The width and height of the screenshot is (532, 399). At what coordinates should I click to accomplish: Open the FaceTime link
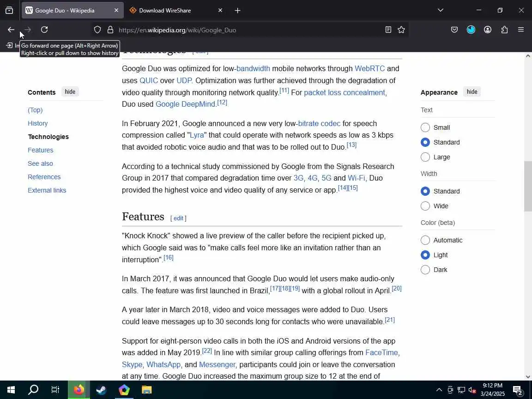point(381,352)
